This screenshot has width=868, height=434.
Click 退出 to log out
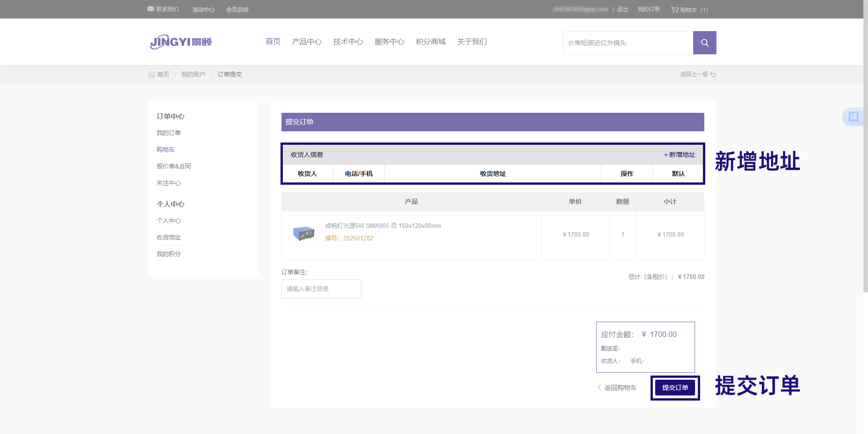coord(622,9)
